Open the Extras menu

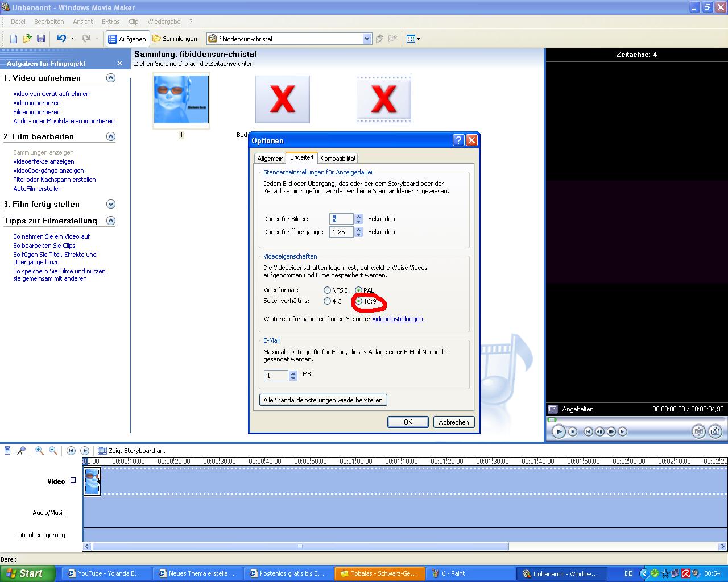(111, 22)
